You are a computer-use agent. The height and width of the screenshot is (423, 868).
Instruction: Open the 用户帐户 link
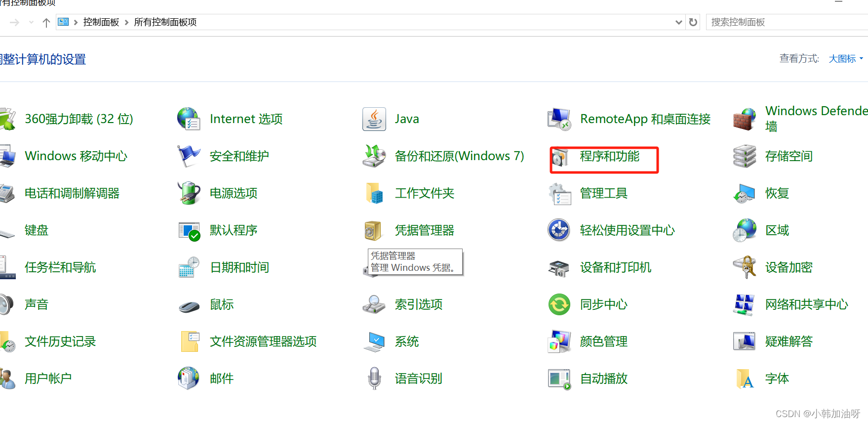(x=48, y=379)
